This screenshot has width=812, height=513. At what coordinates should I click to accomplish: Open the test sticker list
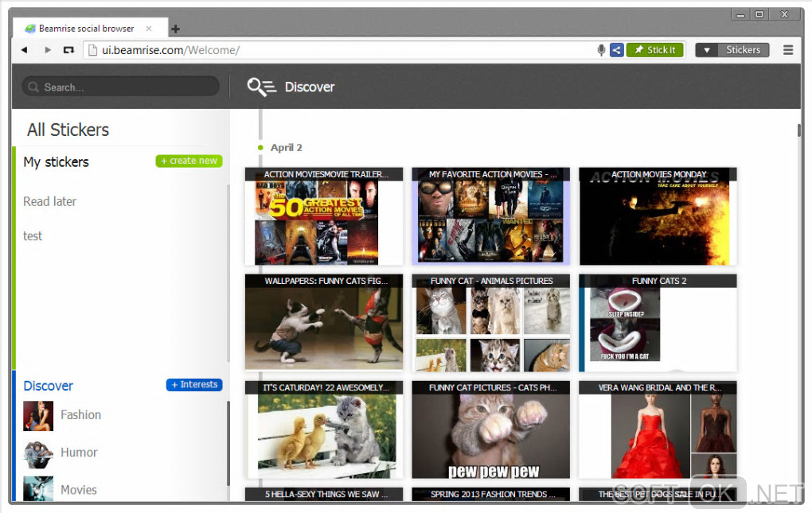(33, 235)
